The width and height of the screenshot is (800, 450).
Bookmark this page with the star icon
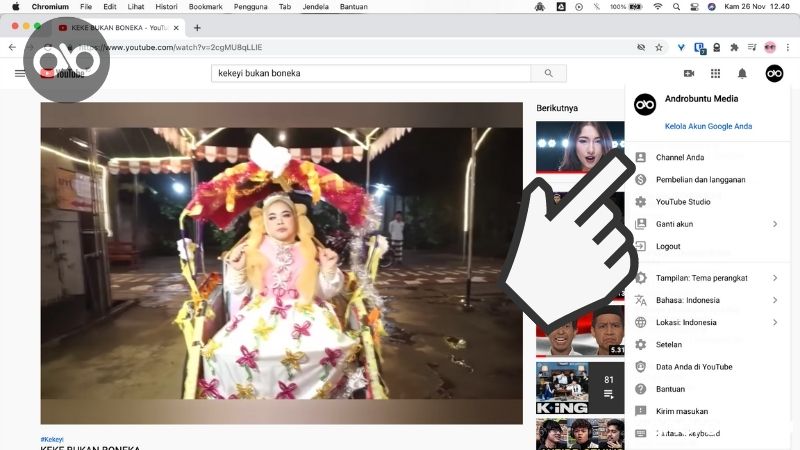[x=659, y=47]
